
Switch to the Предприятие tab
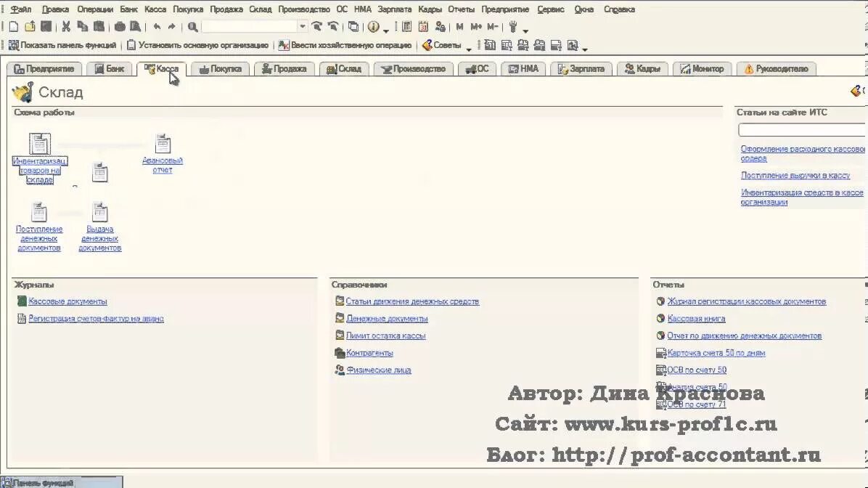pos(44,69)
